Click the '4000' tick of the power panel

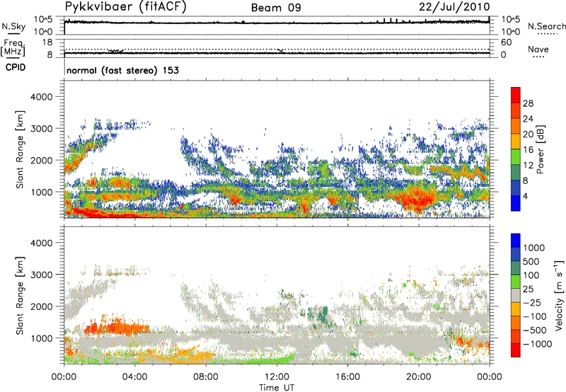click(41, 97)
